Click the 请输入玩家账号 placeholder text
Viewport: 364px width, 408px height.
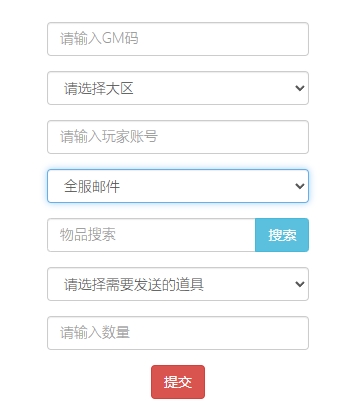(x=109, y=137)
